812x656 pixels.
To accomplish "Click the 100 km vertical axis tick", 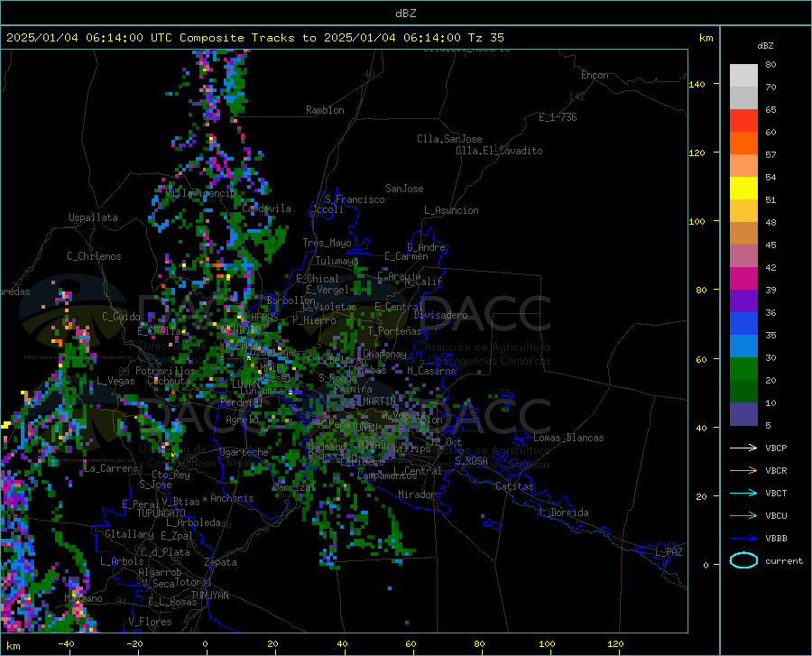I will pyautogui.click(x=697, y=221).
